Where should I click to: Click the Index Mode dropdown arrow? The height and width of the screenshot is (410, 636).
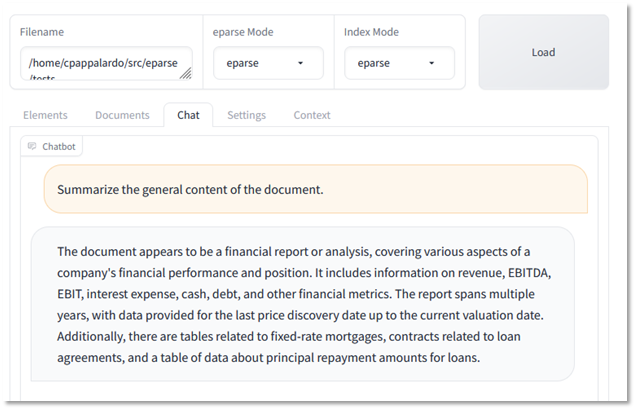(x=432, y=63)
